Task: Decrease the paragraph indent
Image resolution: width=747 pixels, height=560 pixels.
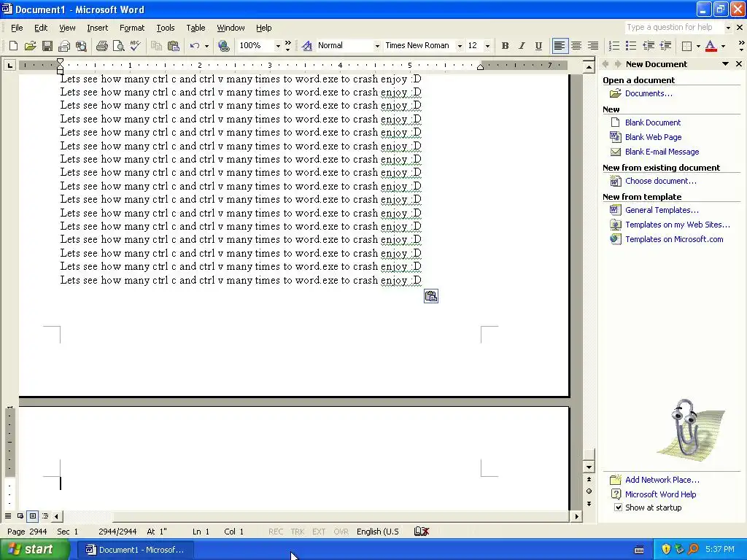Action: click(648, 46)
